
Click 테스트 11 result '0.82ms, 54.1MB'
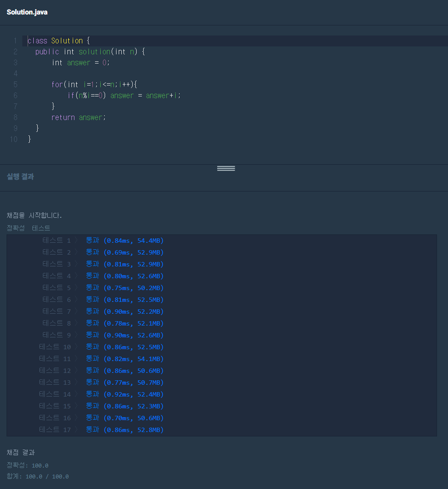click(134, 359)
